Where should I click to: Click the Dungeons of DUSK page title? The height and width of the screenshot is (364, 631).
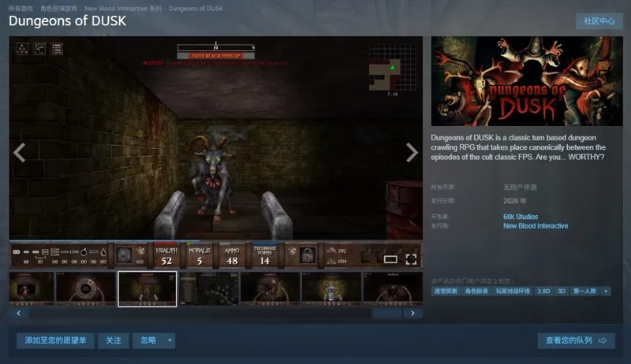point(67,21)
